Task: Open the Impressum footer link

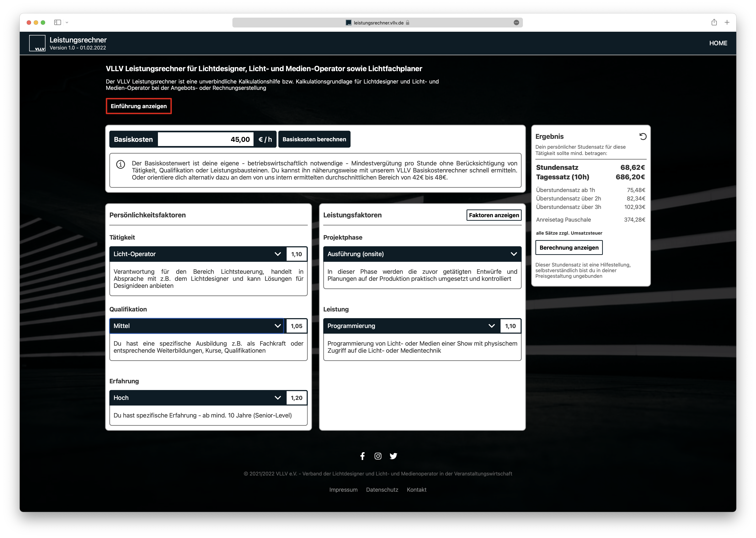Action: 343,490
